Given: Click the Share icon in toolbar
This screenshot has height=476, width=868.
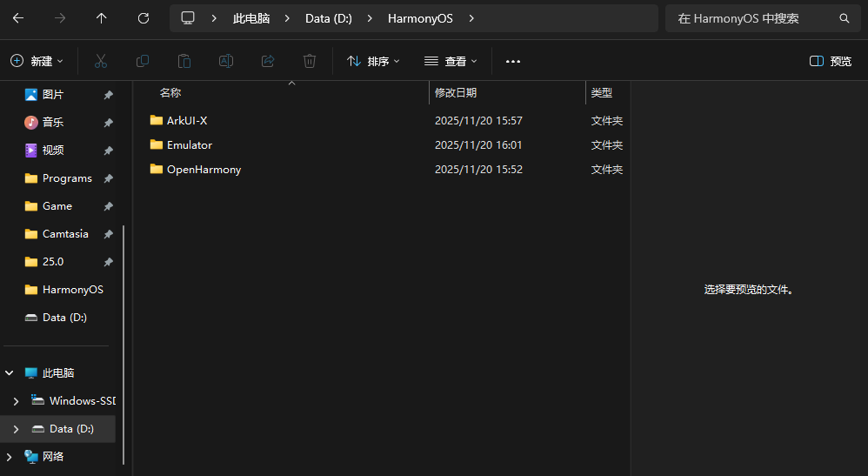Looking at the screenshot, I should tap(268, 61).
